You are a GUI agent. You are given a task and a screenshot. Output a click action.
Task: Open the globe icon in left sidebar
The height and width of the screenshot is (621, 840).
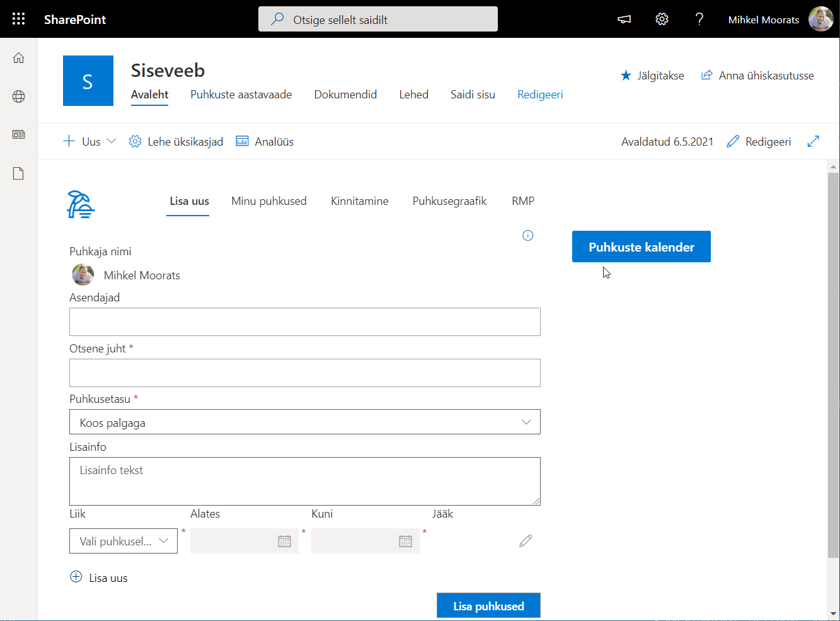pos(19,96)
